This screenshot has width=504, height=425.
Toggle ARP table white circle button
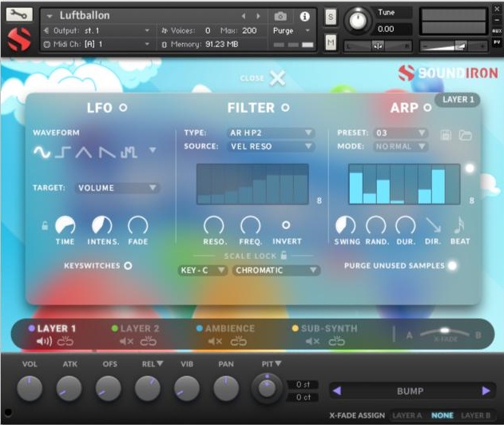coord(470,168)
